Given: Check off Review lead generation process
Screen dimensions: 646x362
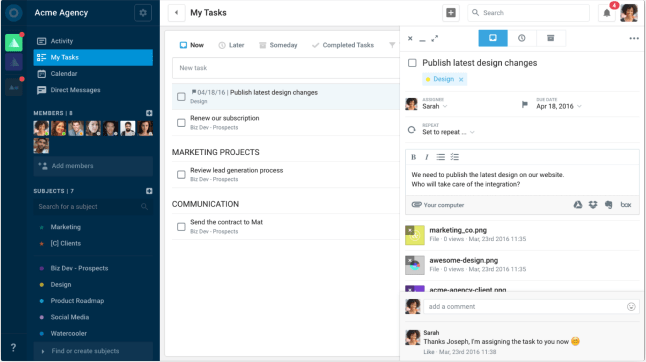Looking at the screenshot, I should [181, 175].
